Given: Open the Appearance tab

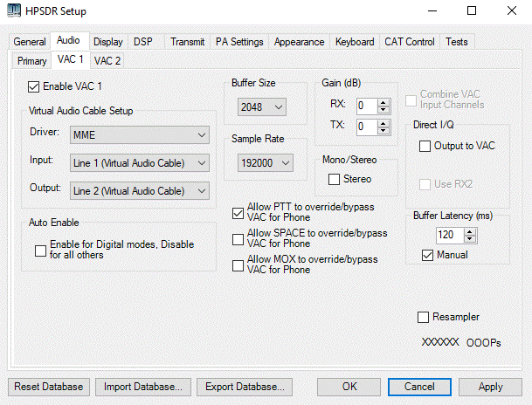Looking at the screenshot, I should pyautogui.click(x=299, y=42).
